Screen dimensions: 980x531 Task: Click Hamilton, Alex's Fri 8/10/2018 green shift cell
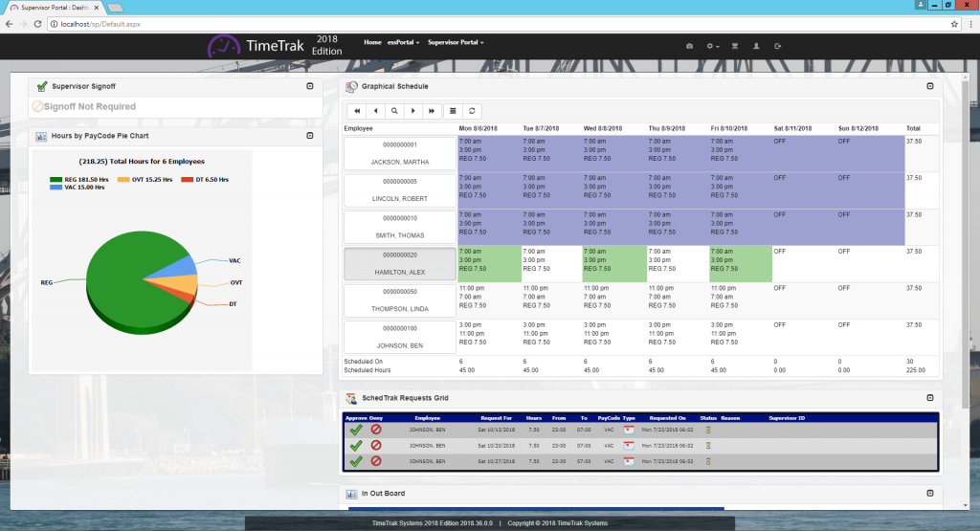(741, 264)
